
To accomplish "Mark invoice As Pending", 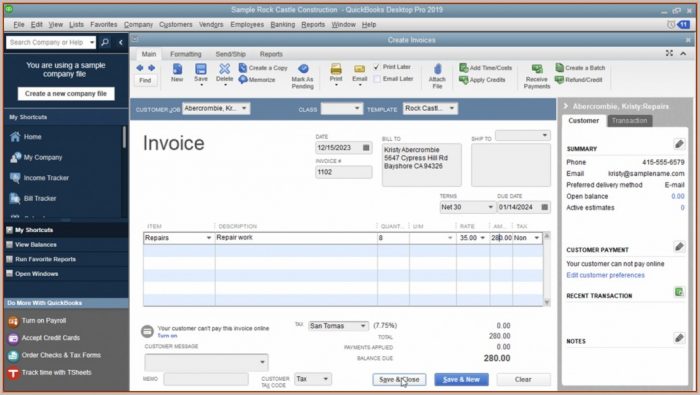I will [x=303, y=76].
